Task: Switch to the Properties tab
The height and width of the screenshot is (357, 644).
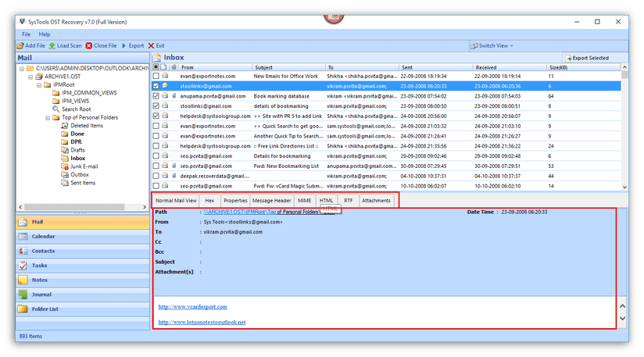Action: tap(235, 200)
